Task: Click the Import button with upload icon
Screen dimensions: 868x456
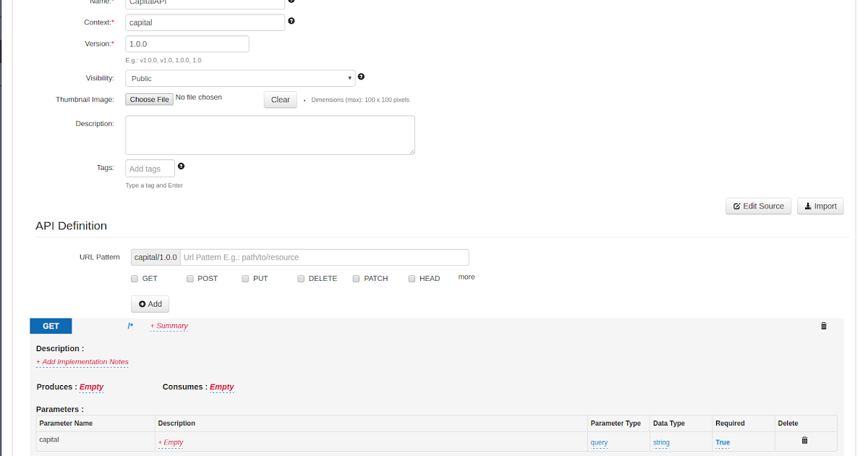Action: [x=820, y=206]
